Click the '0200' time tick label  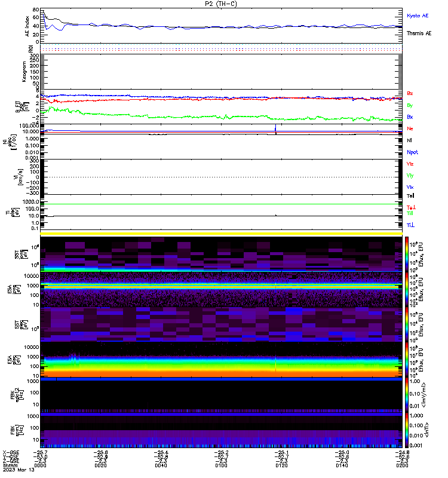(402, 465)
